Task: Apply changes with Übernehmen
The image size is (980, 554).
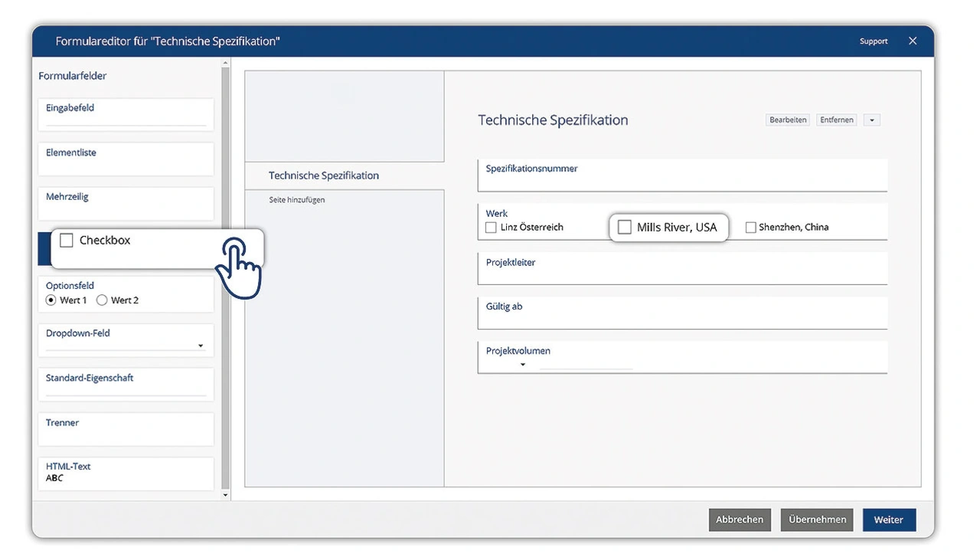Action: pyautogui.click(x=817, y=520)
